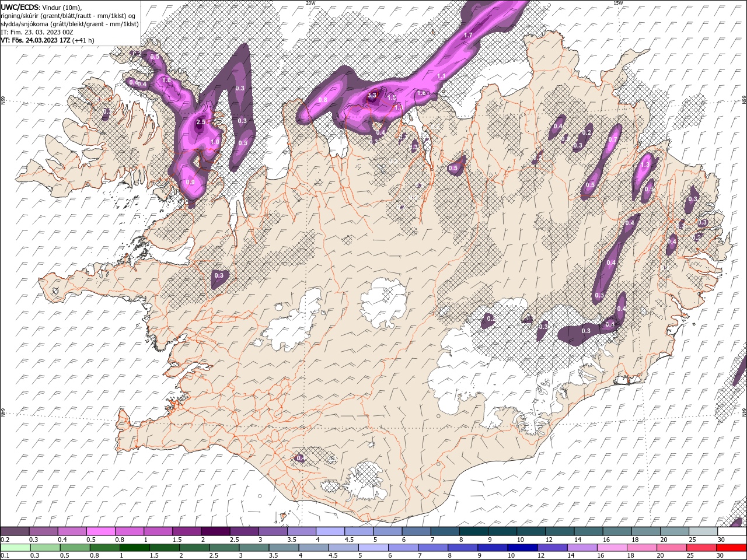The width and height of the screenshot is (747, 560).
Task: Click the '0.2' label in the upper legend
Action: (x=5, y=540)
